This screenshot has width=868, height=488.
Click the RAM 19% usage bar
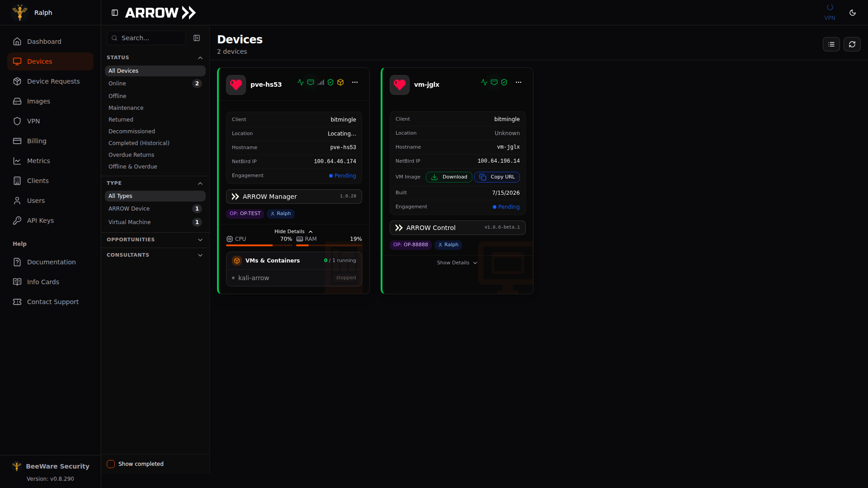329,245
